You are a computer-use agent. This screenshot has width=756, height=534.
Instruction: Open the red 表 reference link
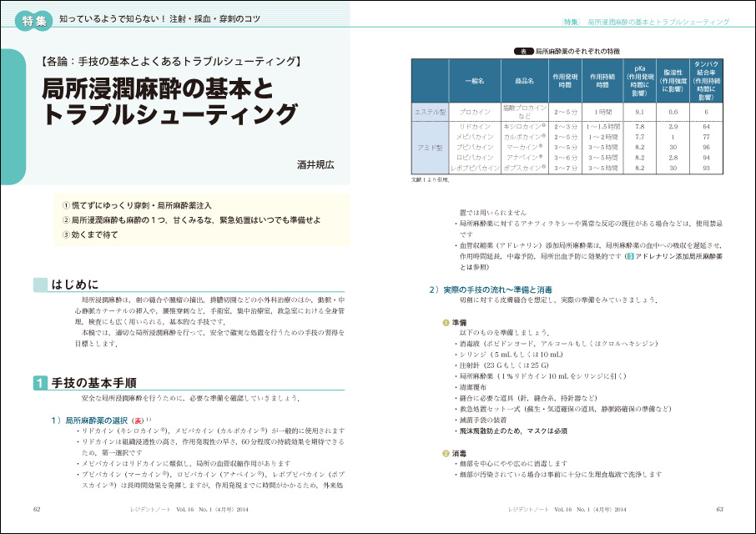click(150, 420)
